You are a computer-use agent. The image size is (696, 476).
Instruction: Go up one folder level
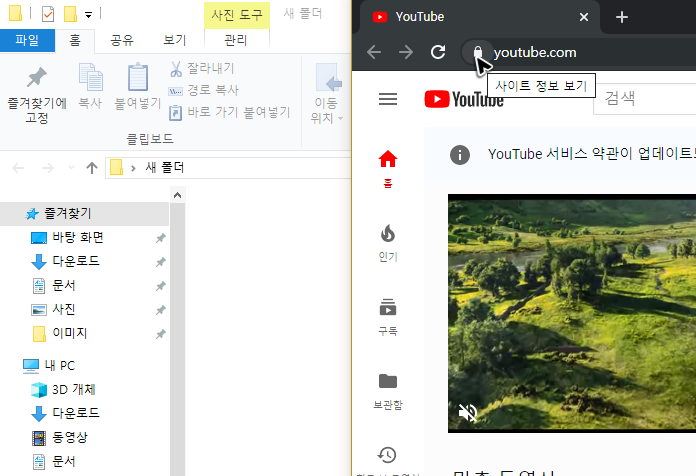coord(91,168)
